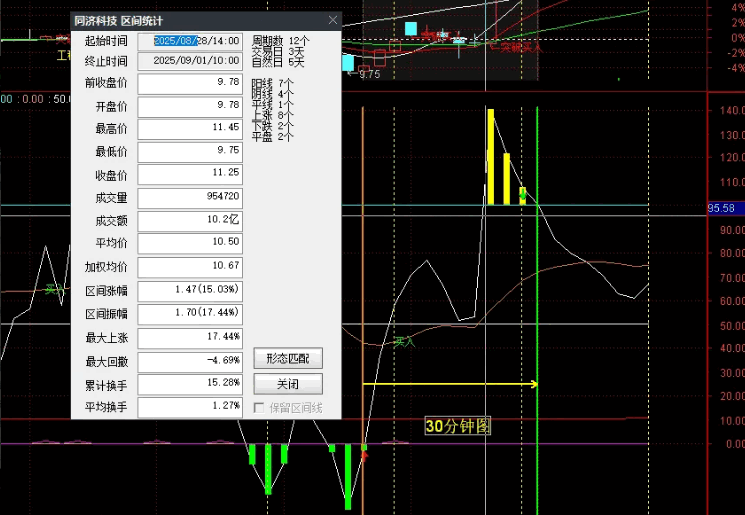This screenshot has height=515, width=745.
Task: Click the 140.0 axis scale label
Action: click(x=732, y=110)
